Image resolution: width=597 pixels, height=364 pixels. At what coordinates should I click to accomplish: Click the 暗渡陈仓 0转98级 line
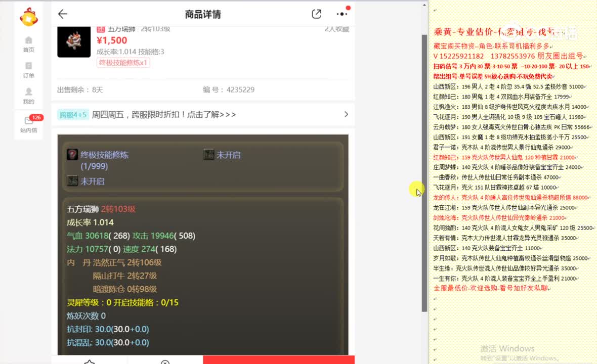tap(125, 289)
